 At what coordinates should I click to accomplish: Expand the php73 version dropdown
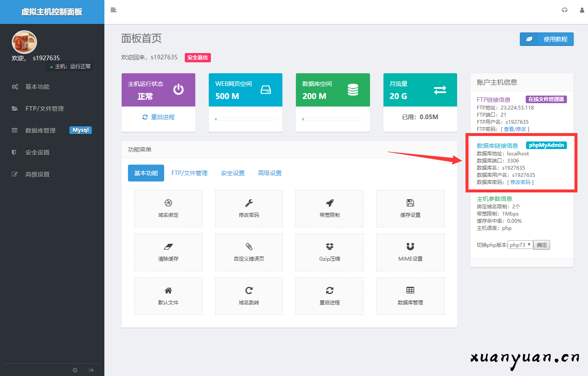coord(520,245)
